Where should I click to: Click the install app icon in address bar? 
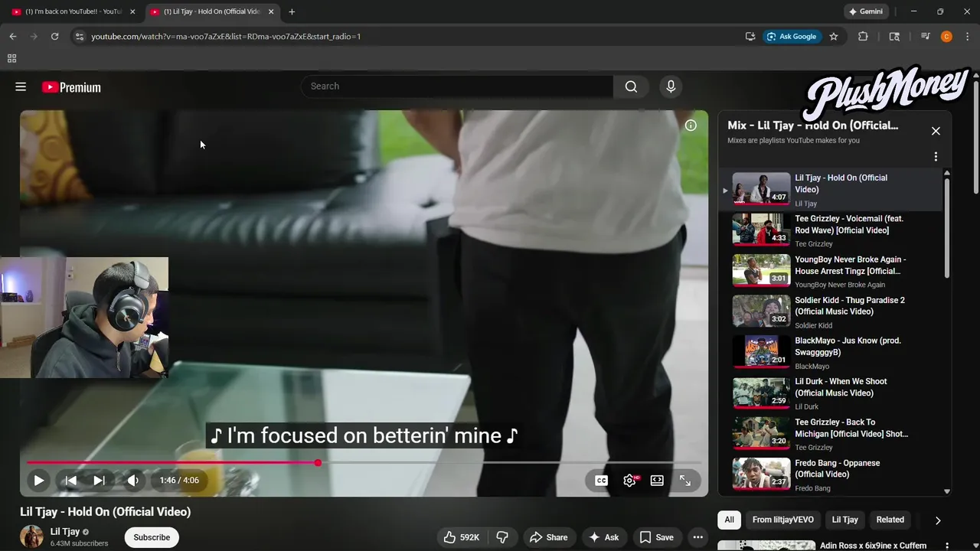(x=750, y=36)
